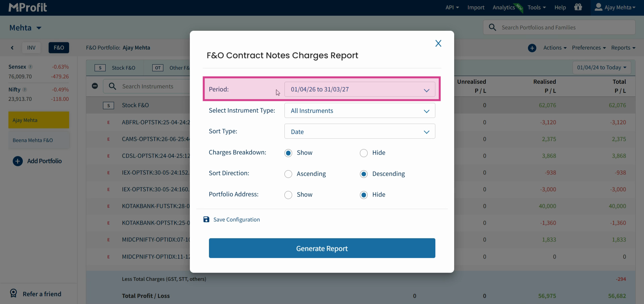Choose Ascending sort direction
Image resolution: width=644 pixels, height=304 pixels.
point(288,174)
